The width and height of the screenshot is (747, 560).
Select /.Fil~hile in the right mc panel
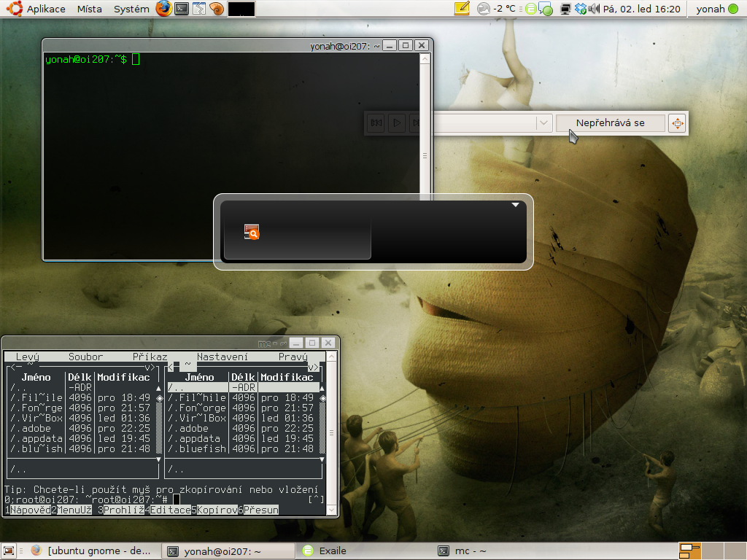(242, 397)
